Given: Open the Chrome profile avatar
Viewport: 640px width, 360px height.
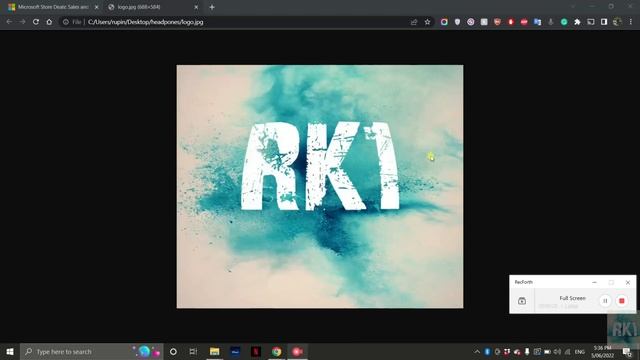Looking at the screenshot, I should [617, 22].
